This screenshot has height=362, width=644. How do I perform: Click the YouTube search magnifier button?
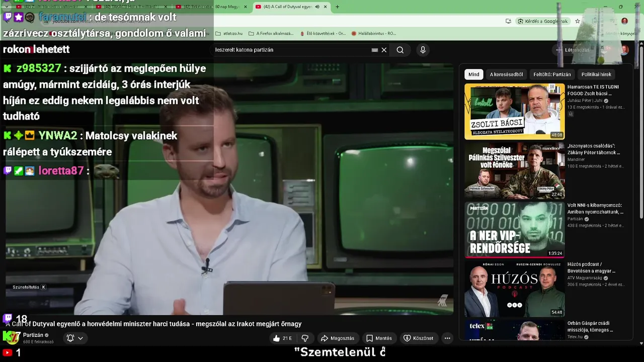coord(400,50)
